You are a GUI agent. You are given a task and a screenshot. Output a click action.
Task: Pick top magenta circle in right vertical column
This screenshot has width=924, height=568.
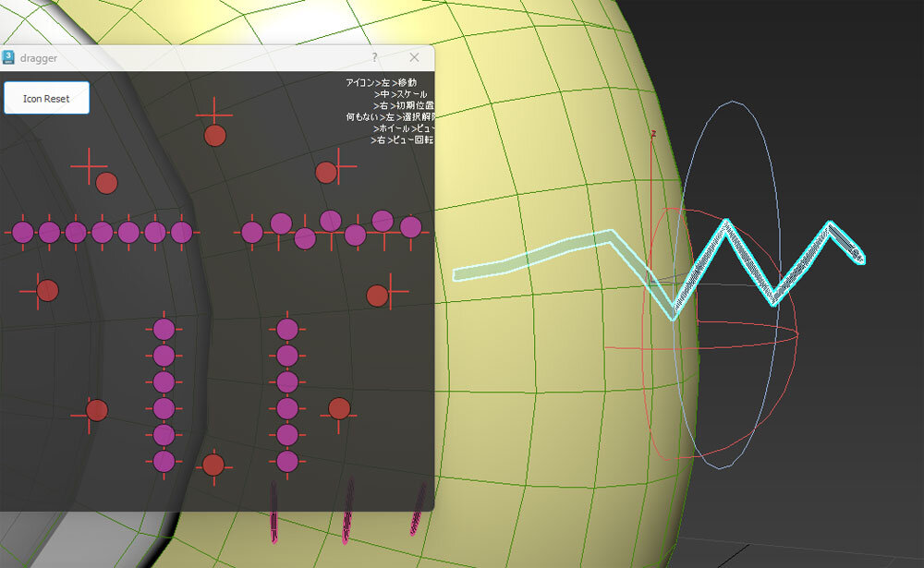(x=287, y=330)
